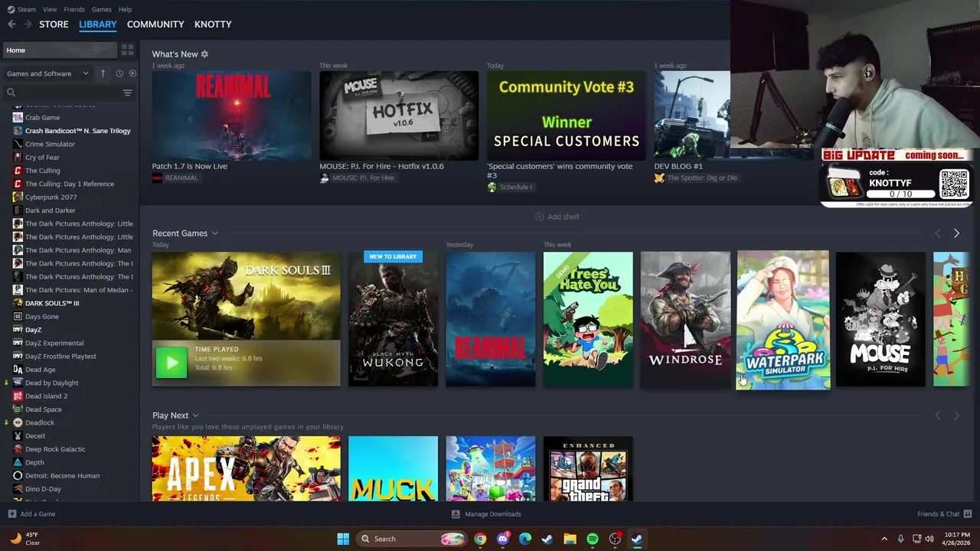
Task: Open File Explorer from taskbar
Action: tap(570, 539)
